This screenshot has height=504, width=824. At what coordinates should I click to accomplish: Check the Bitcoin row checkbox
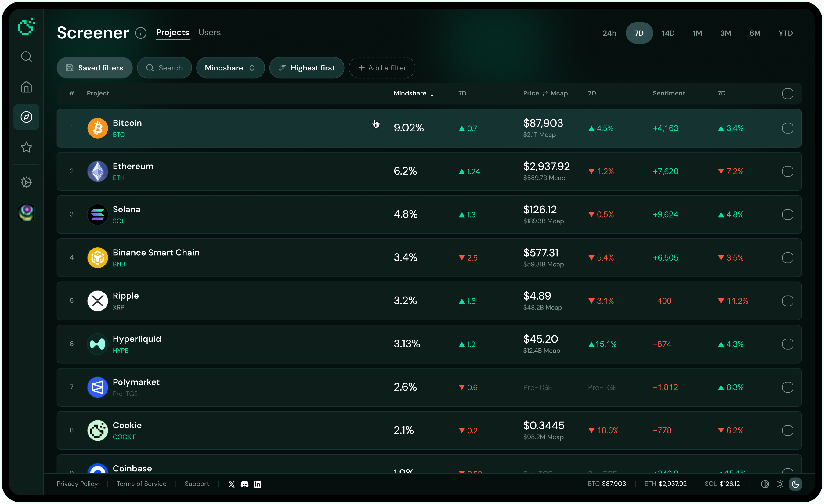point(788,128)
